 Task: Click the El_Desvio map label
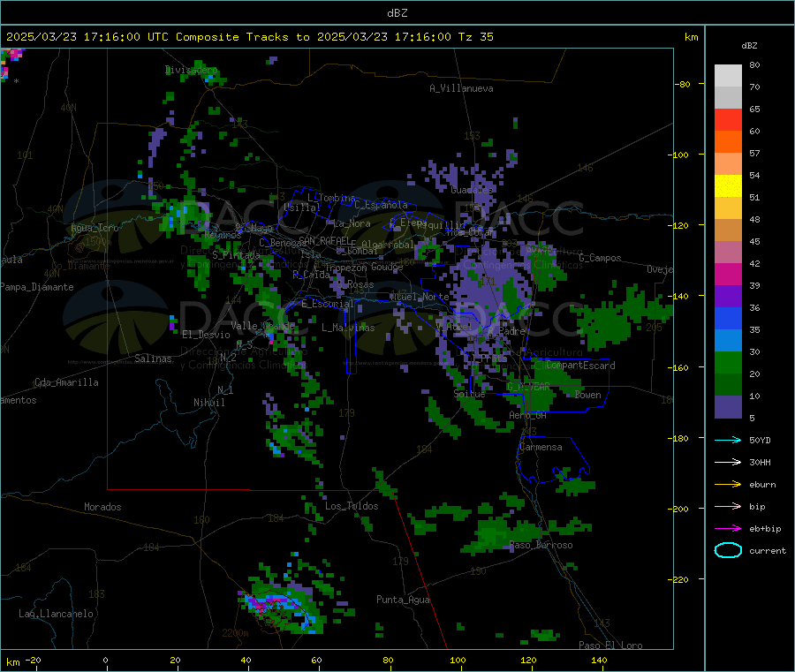[206, 335]
